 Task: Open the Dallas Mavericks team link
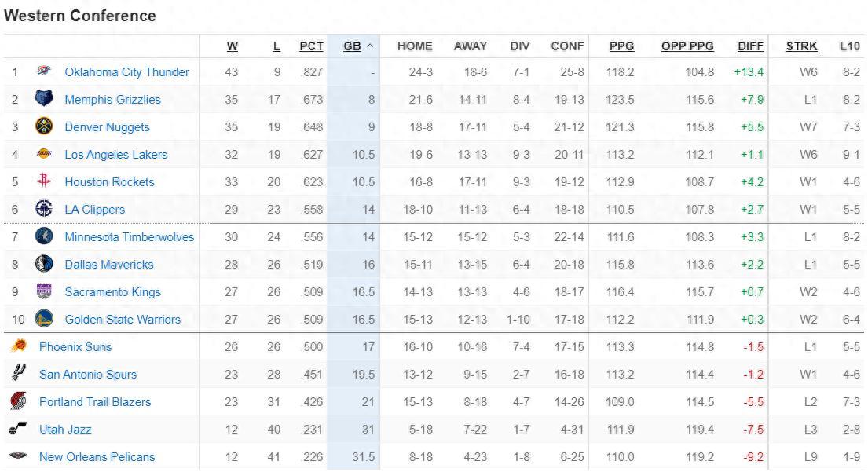tap(109, 265)
